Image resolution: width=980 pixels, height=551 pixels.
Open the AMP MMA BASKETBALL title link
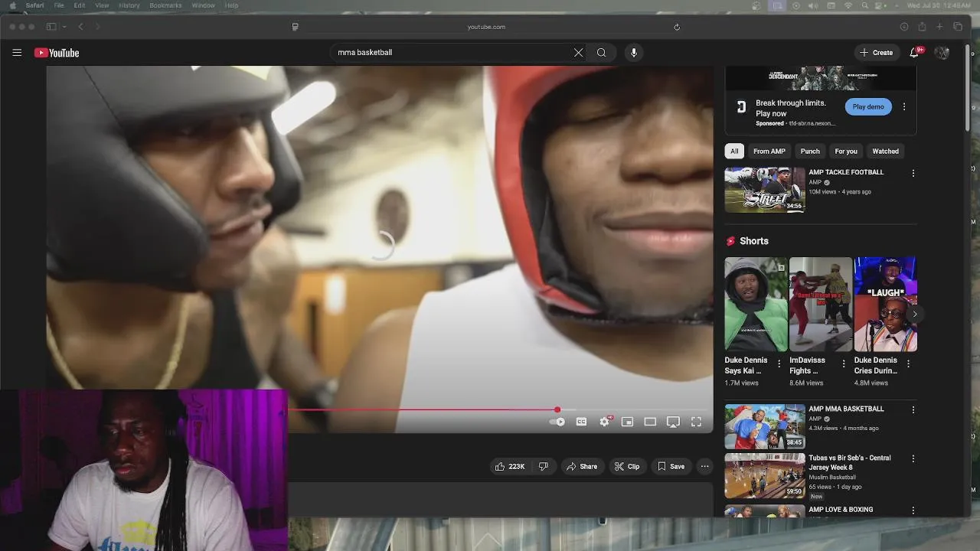[x=846, y=409]
